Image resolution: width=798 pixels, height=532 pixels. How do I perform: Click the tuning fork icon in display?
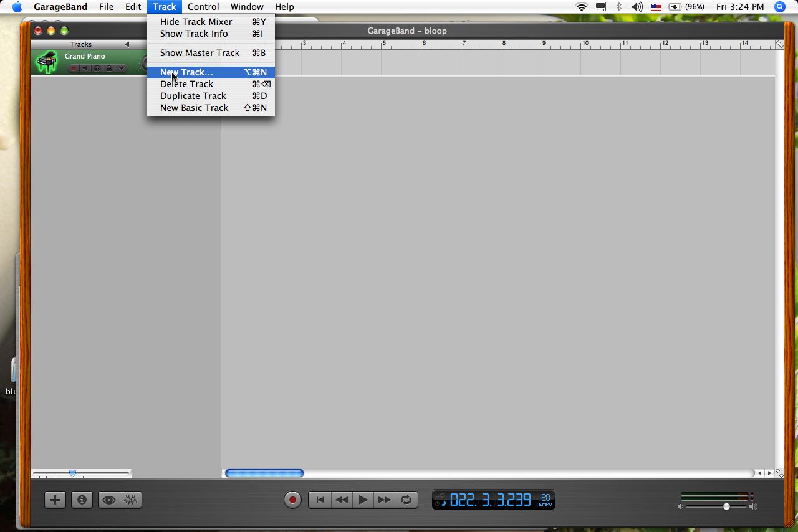pos(440,496)
